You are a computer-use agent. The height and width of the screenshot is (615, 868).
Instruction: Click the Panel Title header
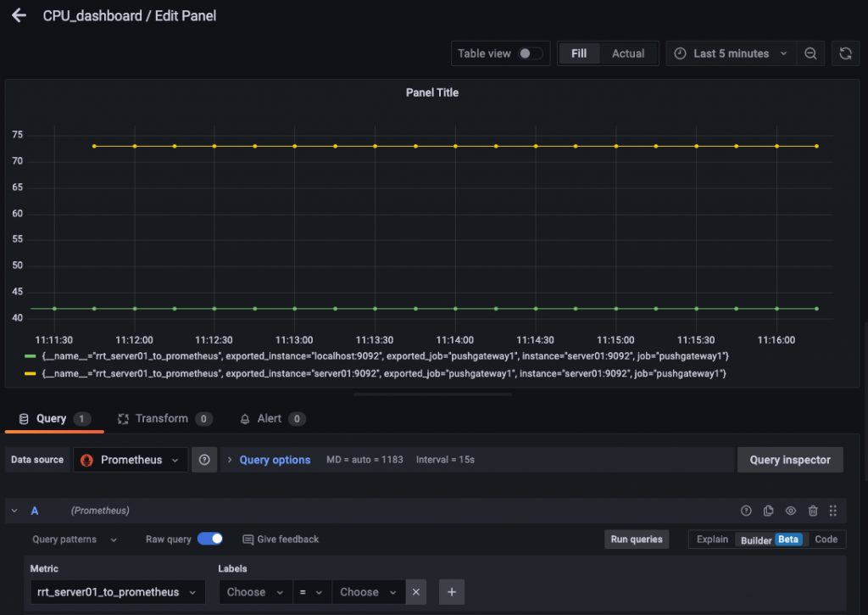coord(431,92)
